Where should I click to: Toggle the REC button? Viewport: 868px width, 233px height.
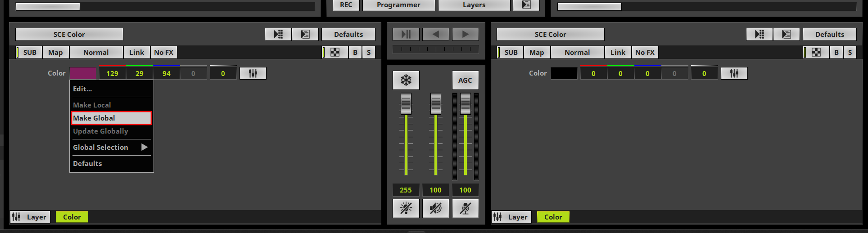coord(346,5)
